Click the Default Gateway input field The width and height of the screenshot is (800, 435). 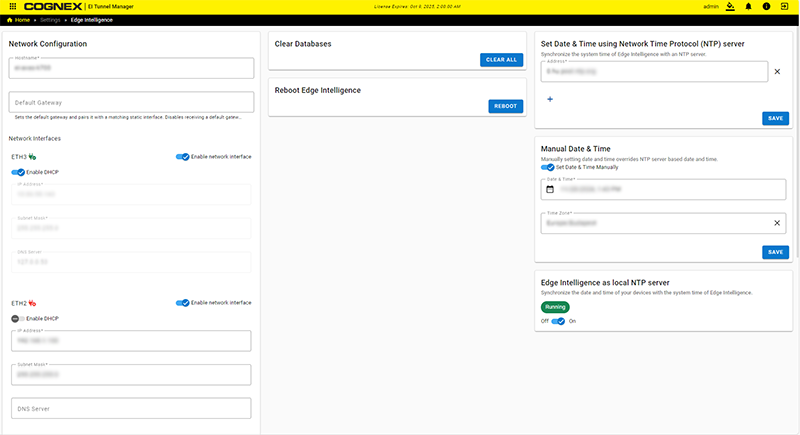click(130, 102)
